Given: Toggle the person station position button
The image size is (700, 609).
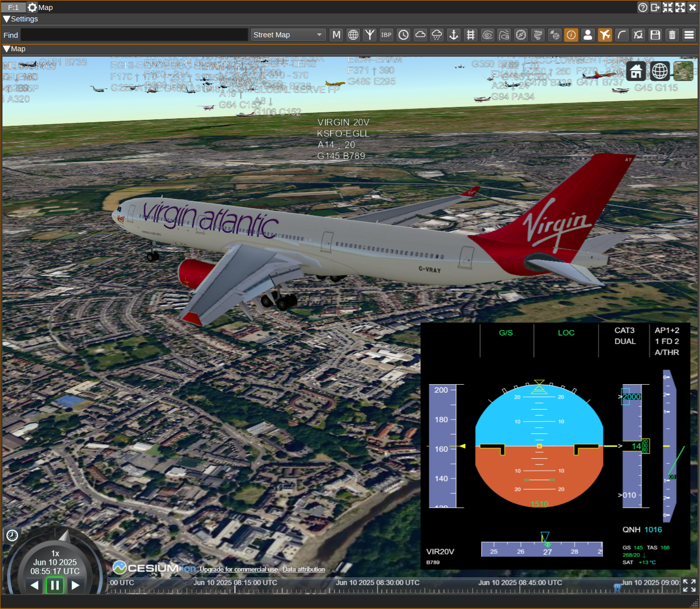Looking at the screenshot, I should point(588,35).
